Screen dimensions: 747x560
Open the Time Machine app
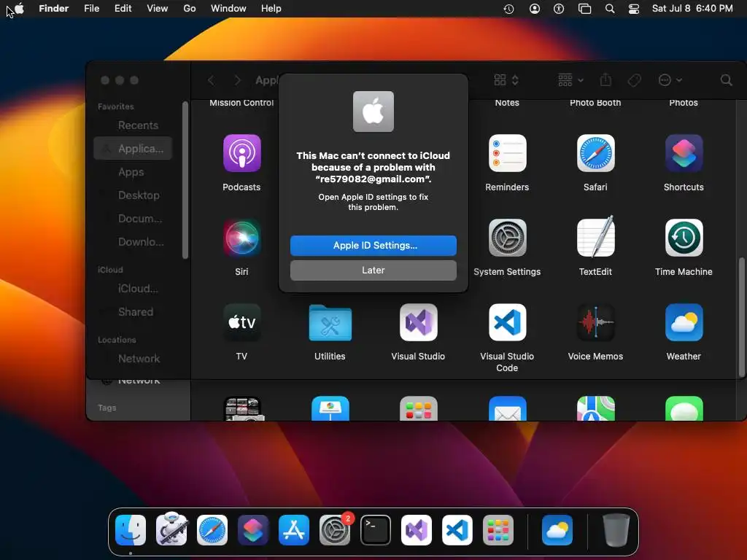point(684,238)
